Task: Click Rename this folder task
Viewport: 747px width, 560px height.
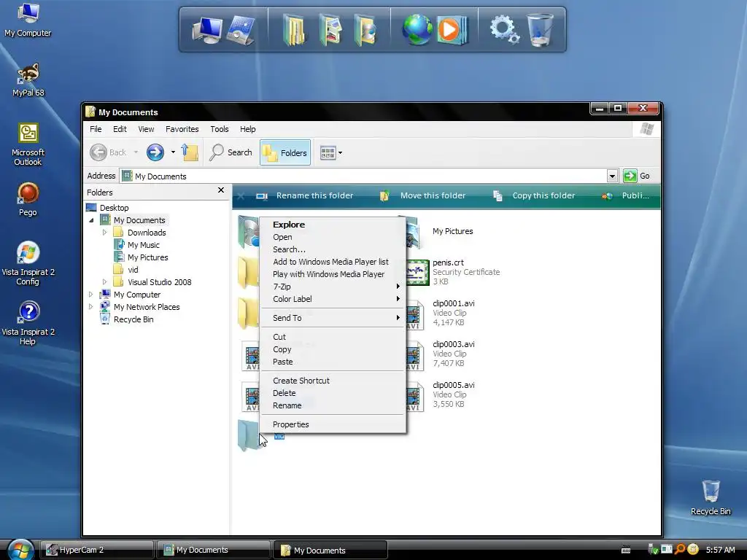Action: pos(305,195)
